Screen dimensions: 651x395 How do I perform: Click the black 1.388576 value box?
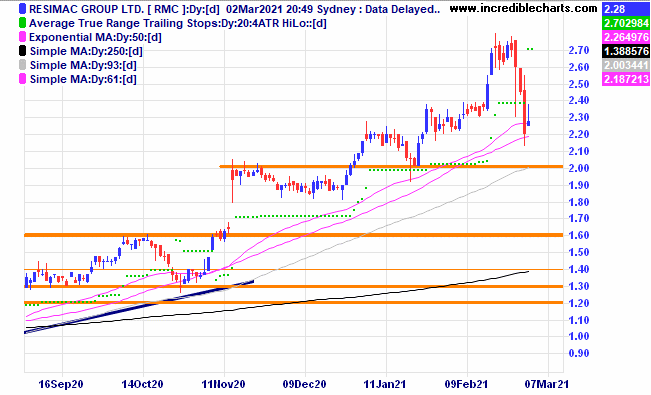(625, 51)
